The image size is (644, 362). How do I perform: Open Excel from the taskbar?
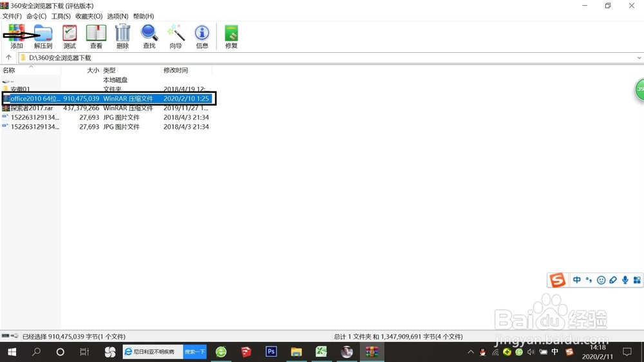321,352
